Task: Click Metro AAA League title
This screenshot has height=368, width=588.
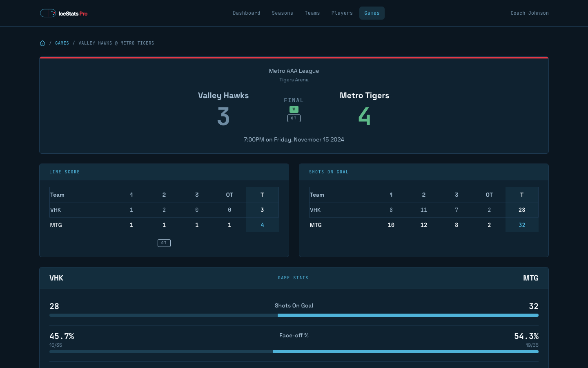Action: [x=294, y=71]
